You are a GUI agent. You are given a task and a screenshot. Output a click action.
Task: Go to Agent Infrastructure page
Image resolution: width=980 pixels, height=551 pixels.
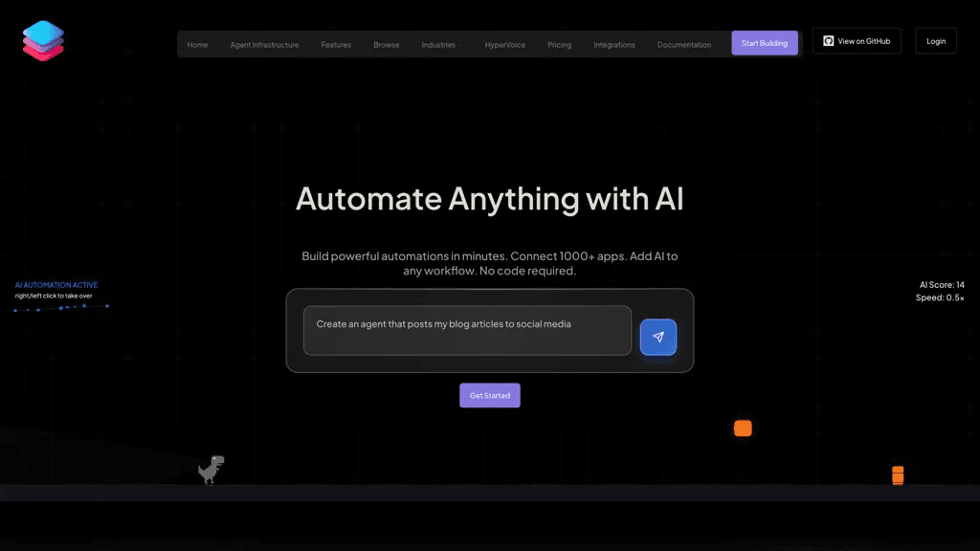coord(264,45)
